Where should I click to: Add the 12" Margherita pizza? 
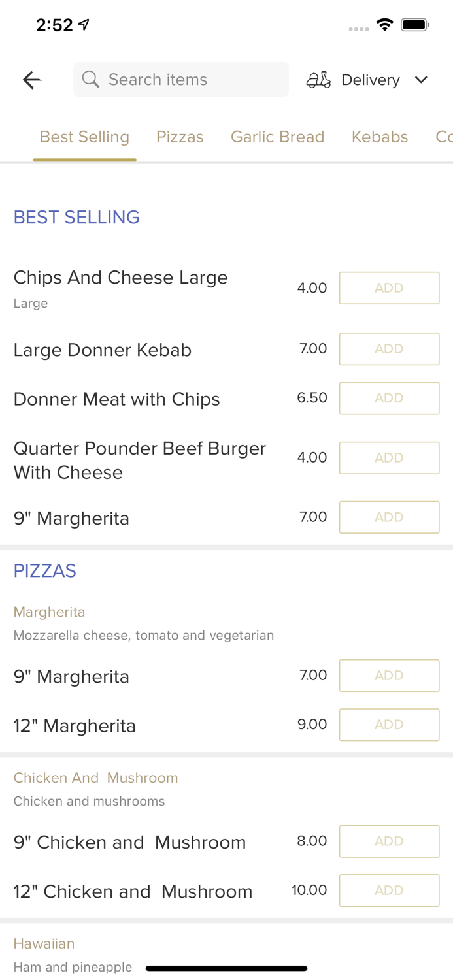click(389, 724)
